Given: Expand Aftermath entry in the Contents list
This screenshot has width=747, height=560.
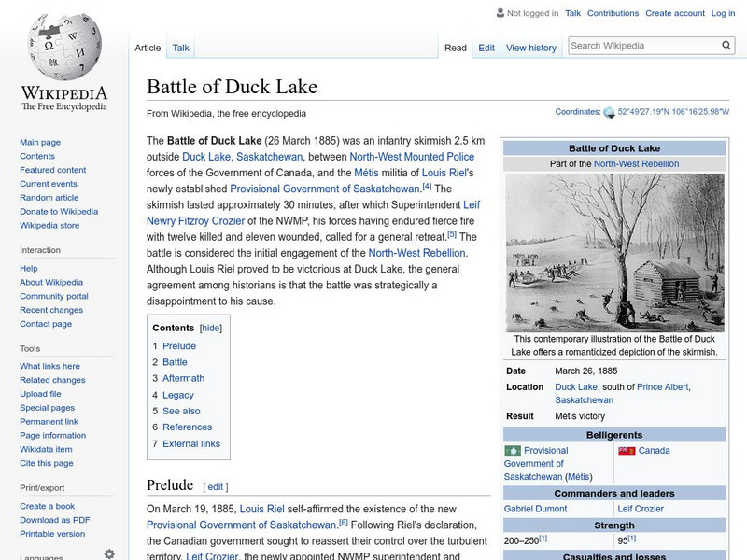Looking at the screenshot, I should point(185,378).
